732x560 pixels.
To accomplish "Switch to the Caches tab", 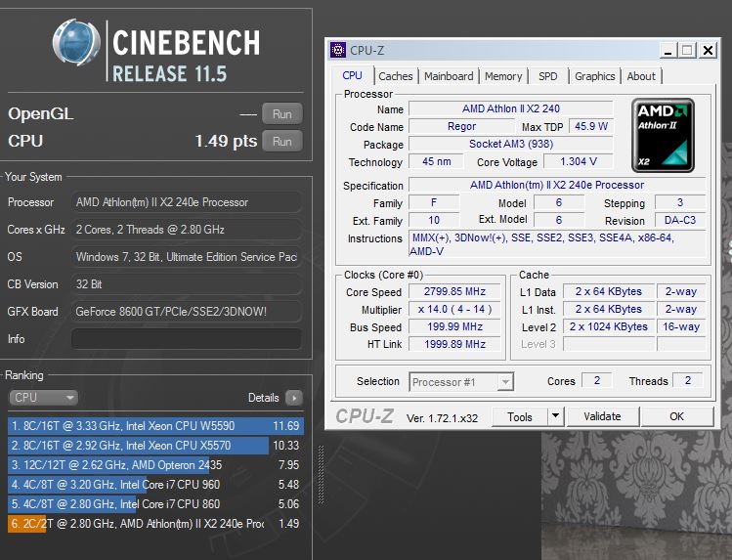I will [396, 76].
